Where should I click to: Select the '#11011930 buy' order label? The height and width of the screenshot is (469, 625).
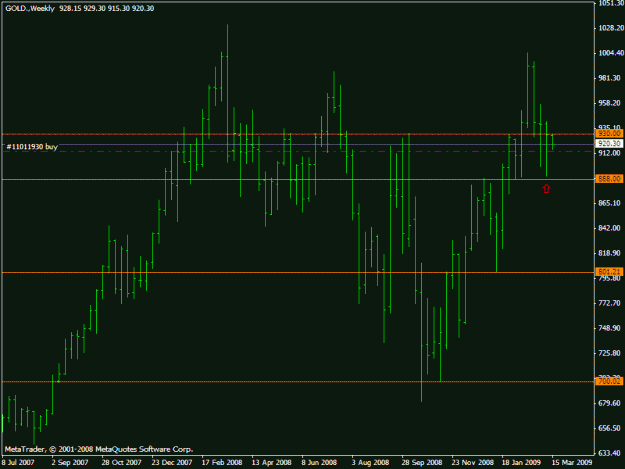tap(32, 147)
